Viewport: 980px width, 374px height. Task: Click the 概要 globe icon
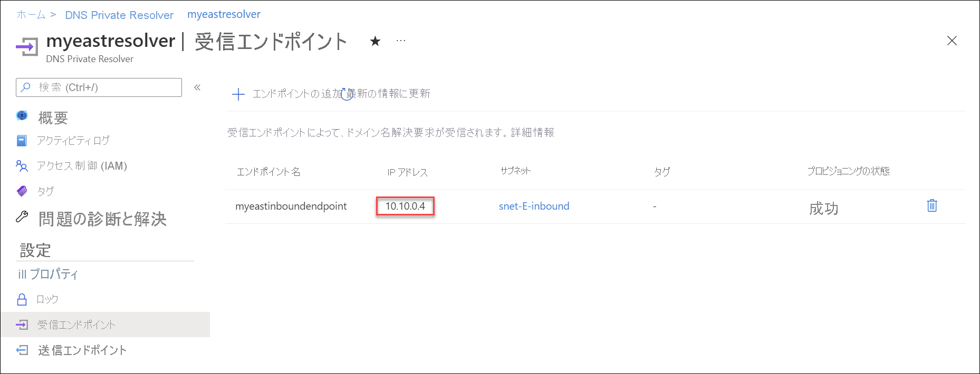pyautogui.click(x=22, y=115)
